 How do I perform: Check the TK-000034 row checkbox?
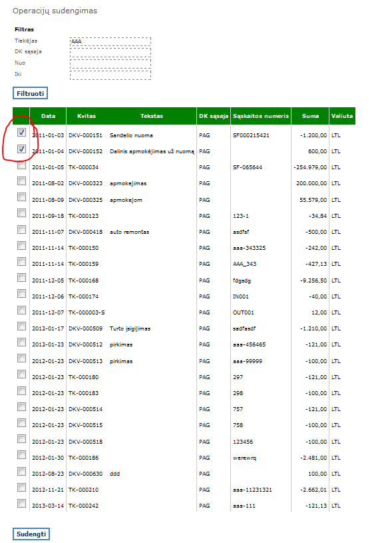(21, 165)
